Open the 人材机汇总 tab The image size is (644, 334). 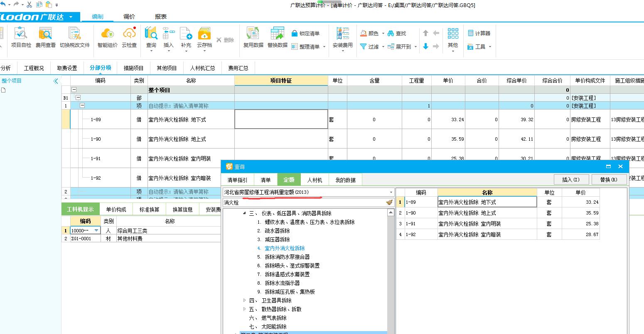point(202,68)
